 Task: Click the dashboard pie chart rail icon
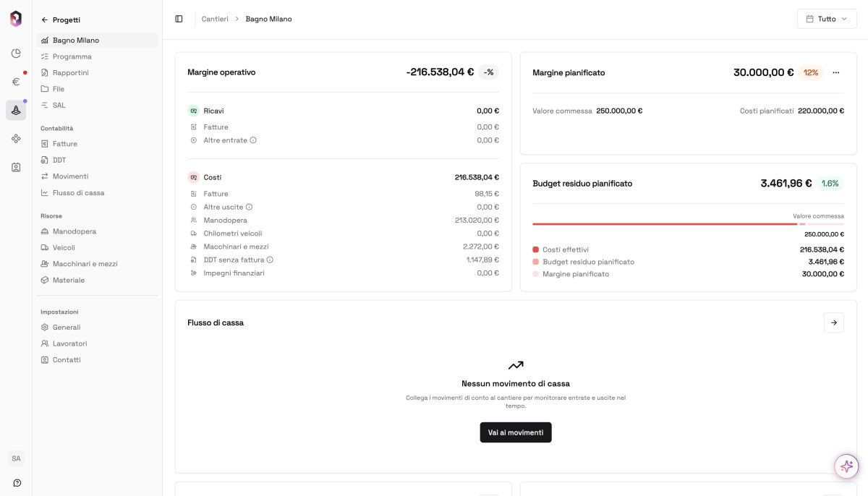point(16,54)
